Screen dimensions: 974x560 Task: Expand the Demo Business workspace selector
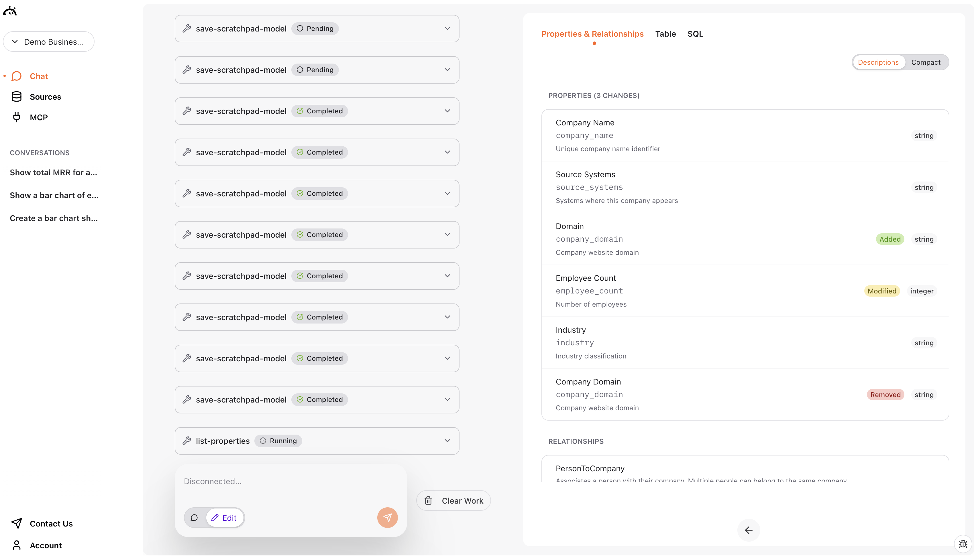(48, 42)
